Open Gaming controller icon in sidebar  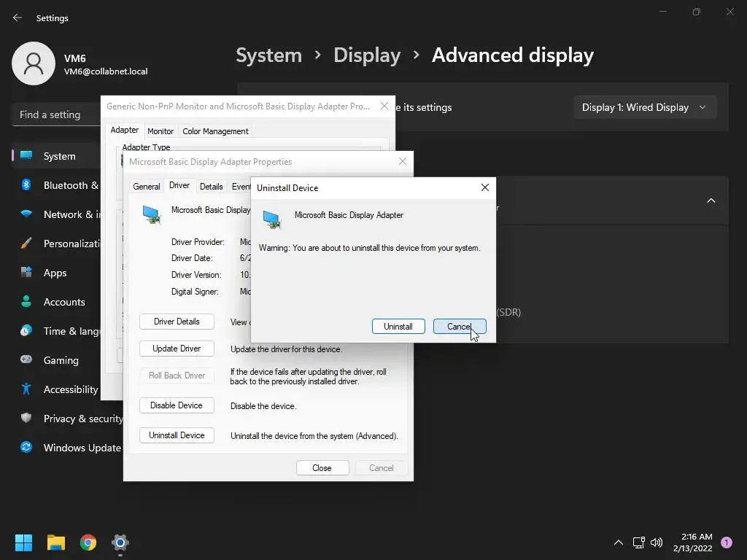pyautogui.click(x=26, y=359)
